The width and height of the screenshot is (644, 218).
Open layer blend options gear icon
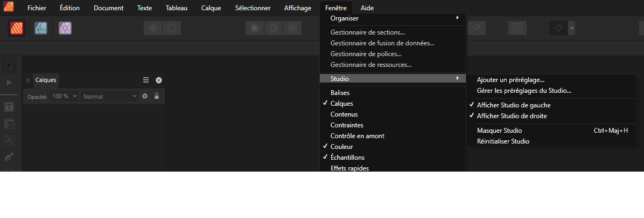click(x=144, y=96)
